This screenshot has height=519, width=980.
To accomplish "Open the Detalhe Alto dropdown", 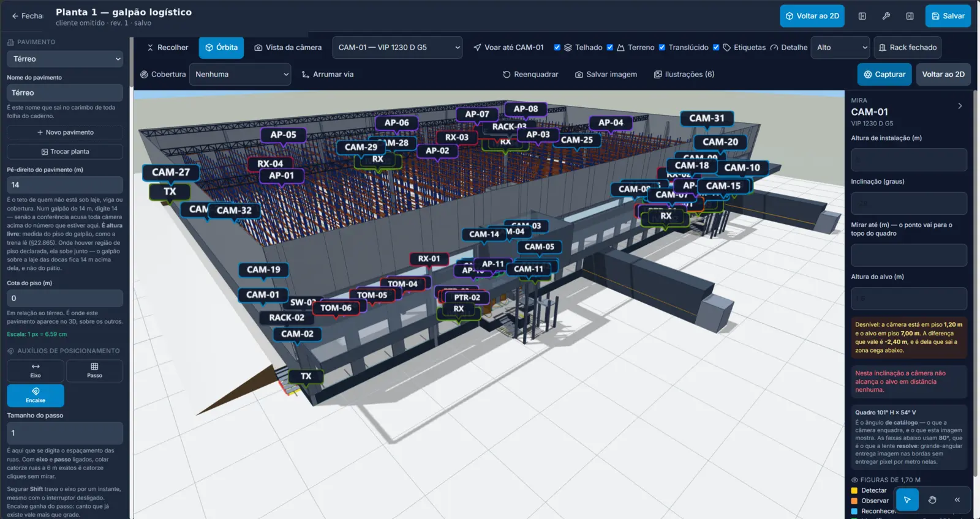I will point(840,47).
